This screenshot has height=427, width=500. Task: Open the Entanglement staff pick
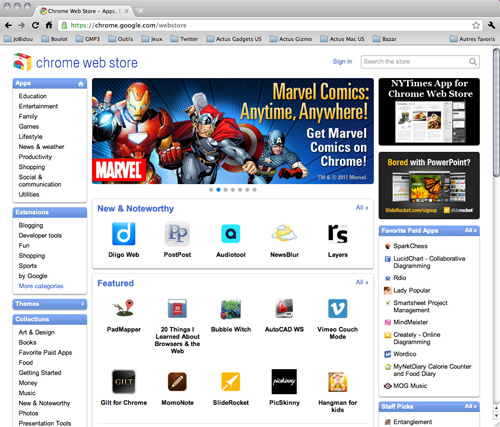coord(413,422)
